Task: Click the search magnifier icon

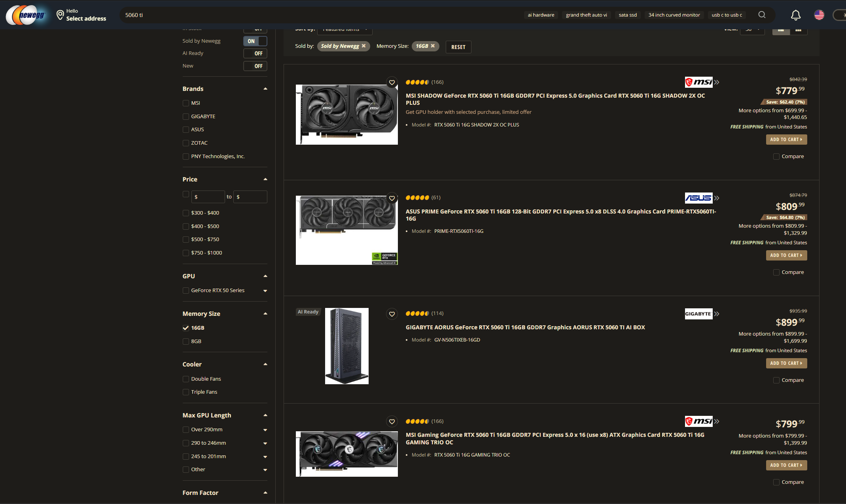Action: (762, 15)
